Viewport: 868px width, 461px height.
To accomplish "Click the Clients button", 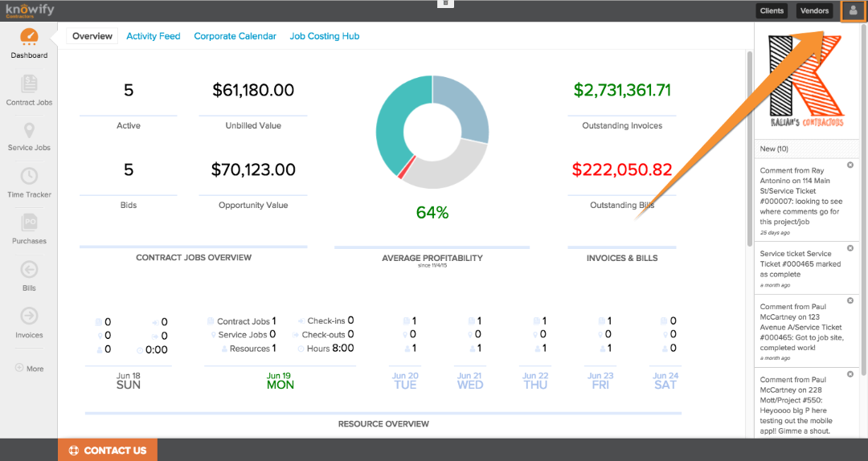I will point(772,10).
